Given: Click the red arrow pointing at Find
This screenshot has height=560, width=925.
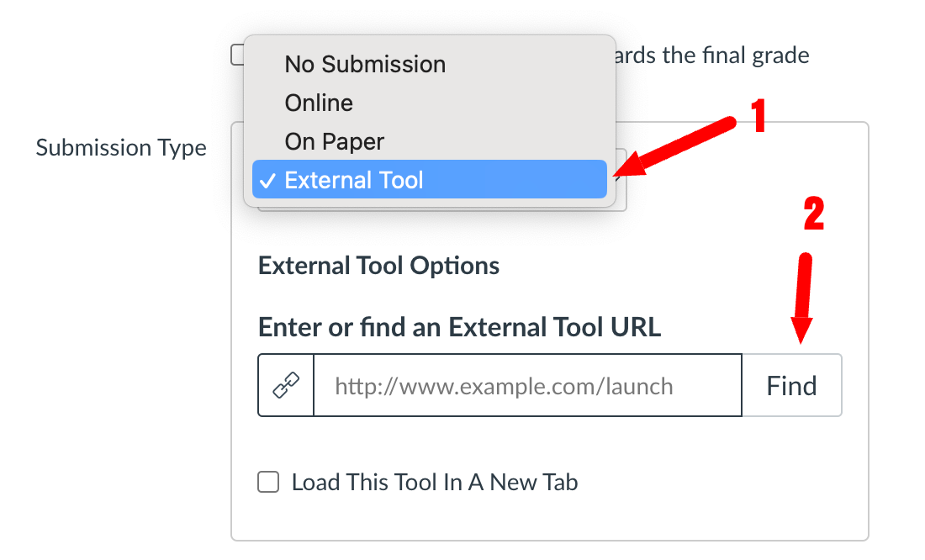Looking at the screenshot, I should click(802, 298).
